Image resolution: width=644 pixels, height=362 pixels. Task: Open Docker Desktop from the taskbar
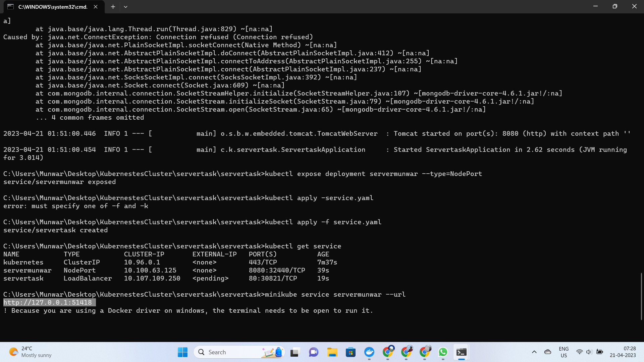click(x=369, y=352)
